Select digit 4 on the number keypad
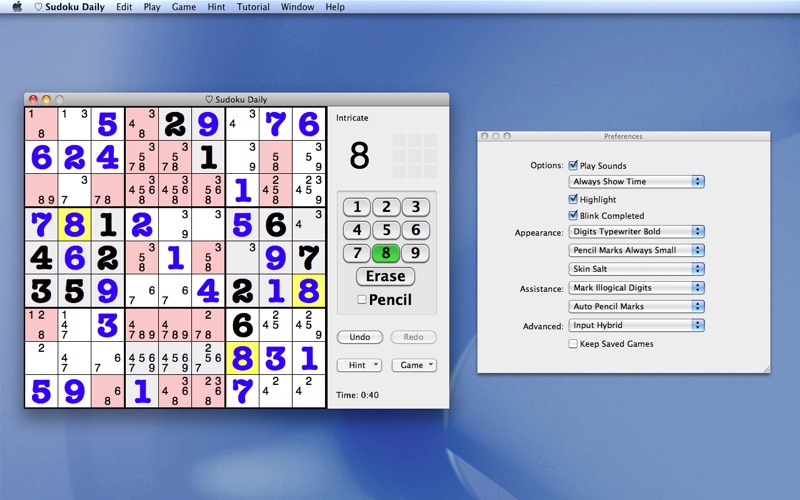The width and height of the screenshot is (800, 500). coord(357,230)
